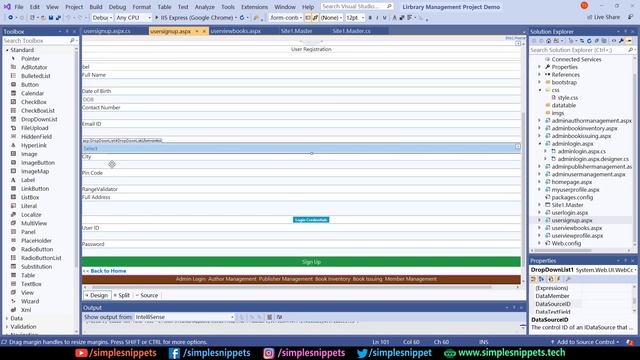Select the FileUpload control in the Toolbox
The height and width of the screenshot is (360, 640).
(34, 128)
